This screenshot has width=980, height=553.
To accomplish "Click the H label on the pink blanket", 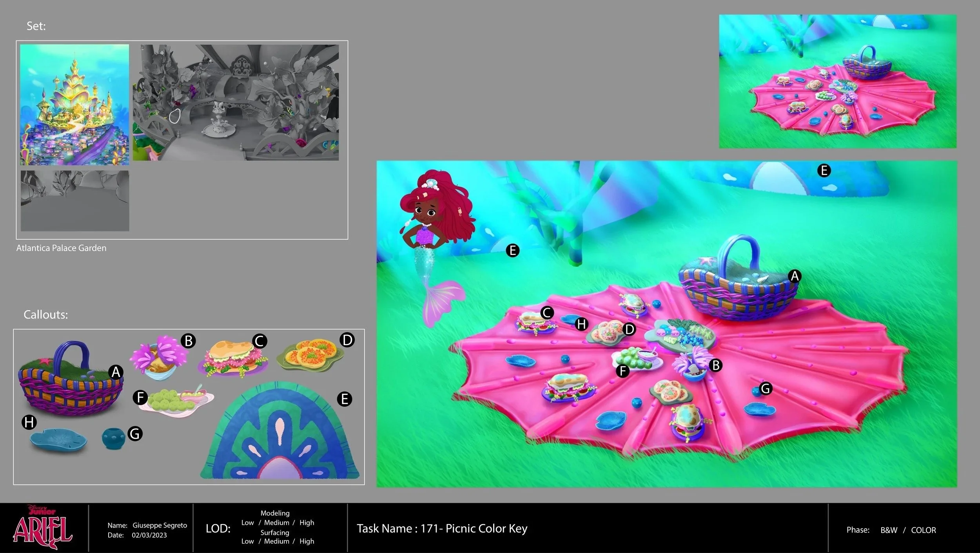I will point(581,324).
